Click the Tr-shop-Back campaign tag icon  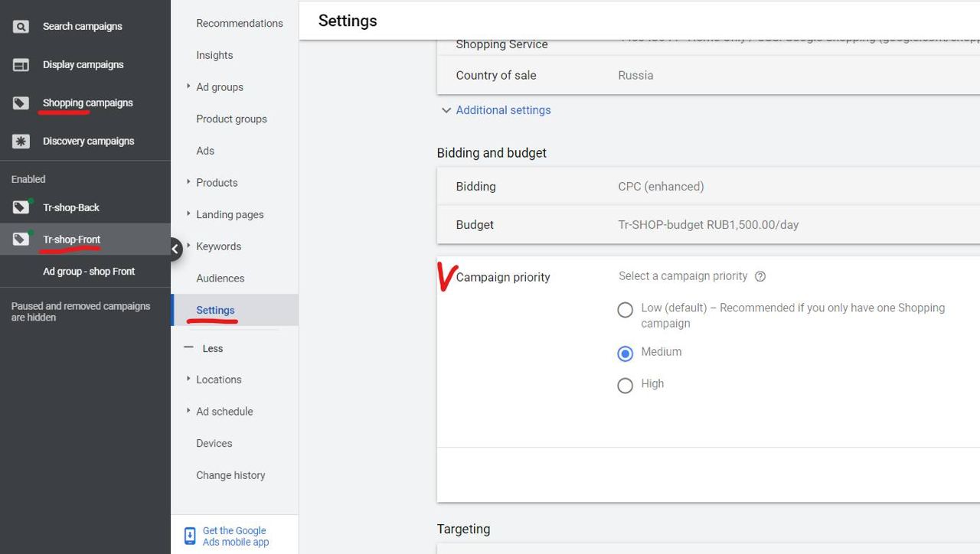(x=21, y=207)
